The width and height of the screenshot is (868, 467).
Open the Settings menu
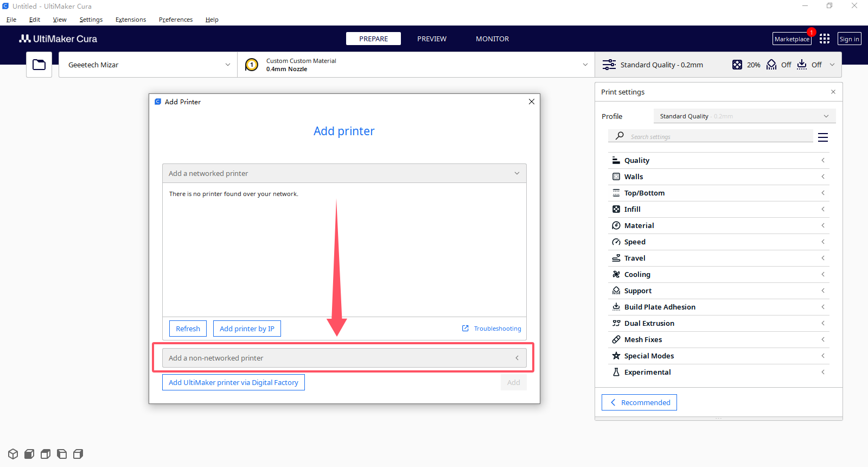coord(91,20)
